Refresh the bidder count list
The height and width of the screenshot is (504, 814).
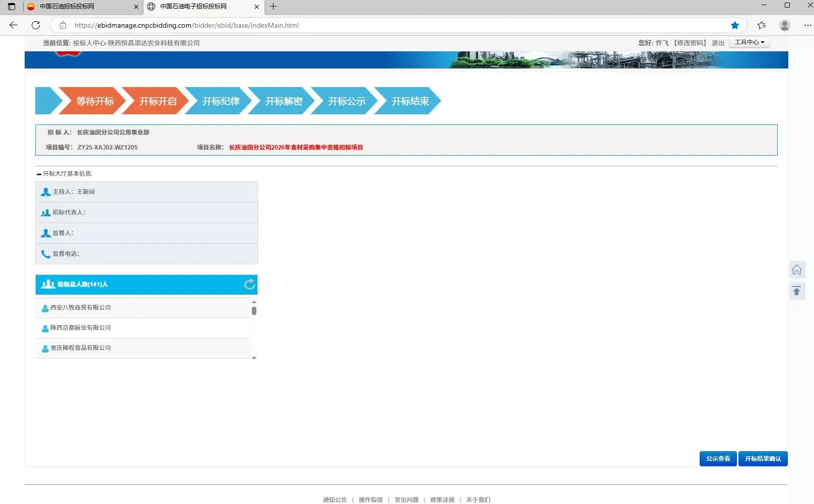pos(249,284)
